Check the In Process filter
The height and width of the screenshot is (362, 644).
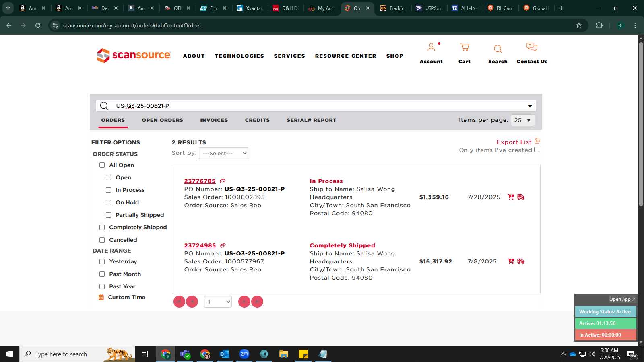pos(108,190)
